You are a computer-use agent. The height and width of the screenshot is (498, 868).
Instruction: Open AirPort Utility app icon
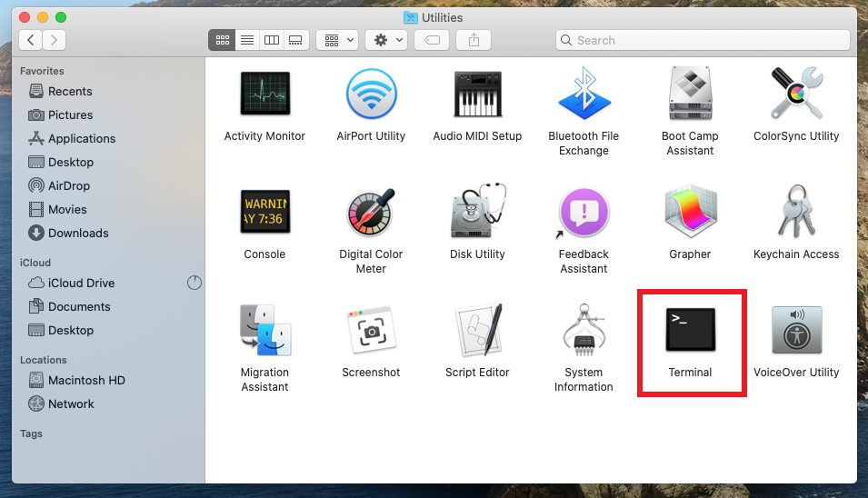pyautogui.click(x=372, y=94)
